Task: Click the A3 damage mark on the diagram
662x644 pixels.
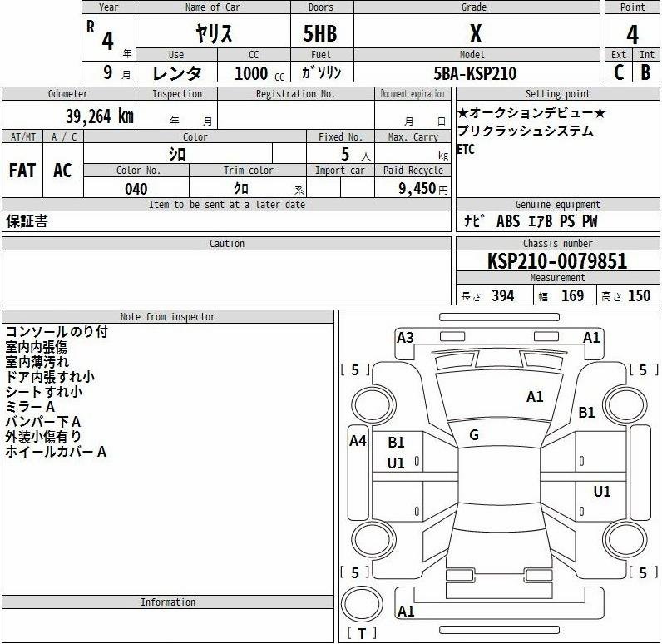Action: (x=405, y=338)
